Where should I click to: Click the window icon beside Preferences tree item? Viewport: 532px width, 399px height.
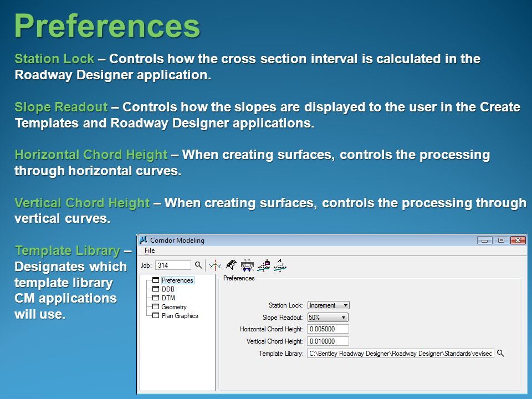coord(156,280)
